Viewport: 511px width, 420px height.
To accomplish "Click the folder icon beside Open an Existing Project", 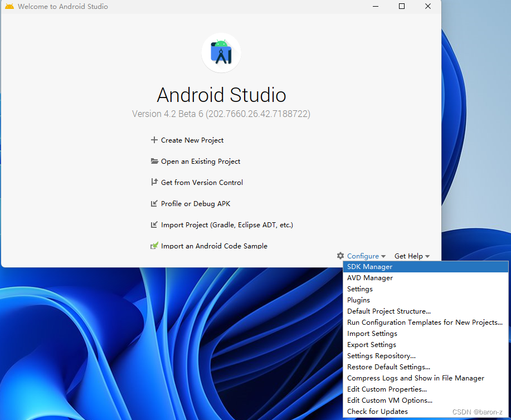I will [154, 161].
